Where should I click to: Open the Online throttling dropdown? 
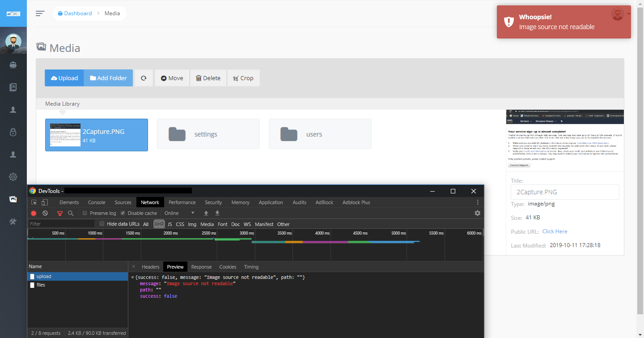coord(180,213)
